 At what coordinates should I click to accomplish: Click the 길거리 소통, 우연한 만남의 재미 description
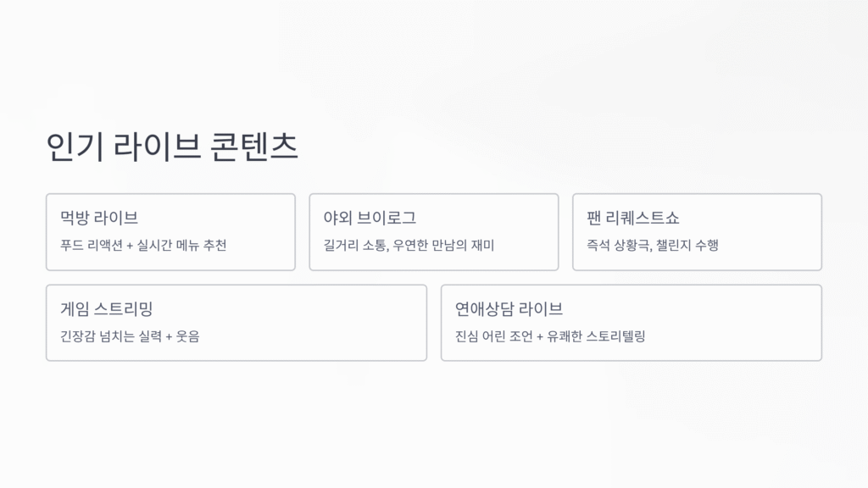[x=409, y=246]
